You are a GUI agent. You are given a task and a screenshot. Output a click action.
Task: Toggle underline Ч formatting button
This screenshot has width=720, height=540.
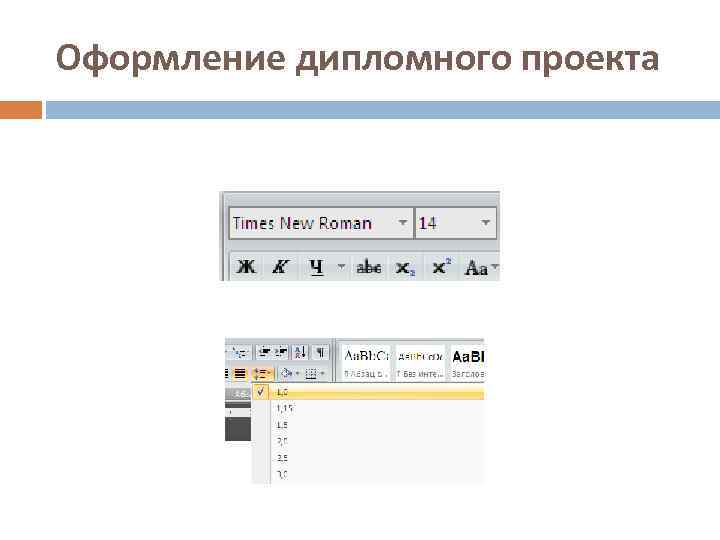[316, 266]
